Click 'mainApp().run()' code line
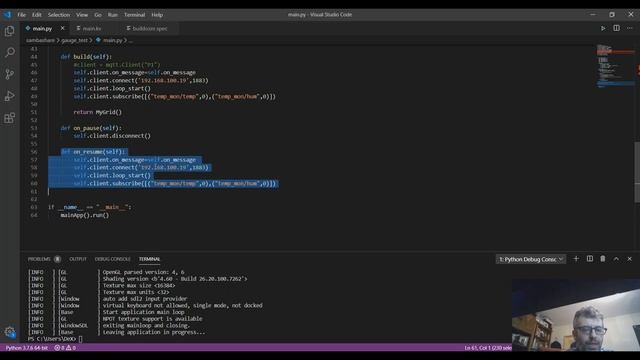 tap(85, 215)
